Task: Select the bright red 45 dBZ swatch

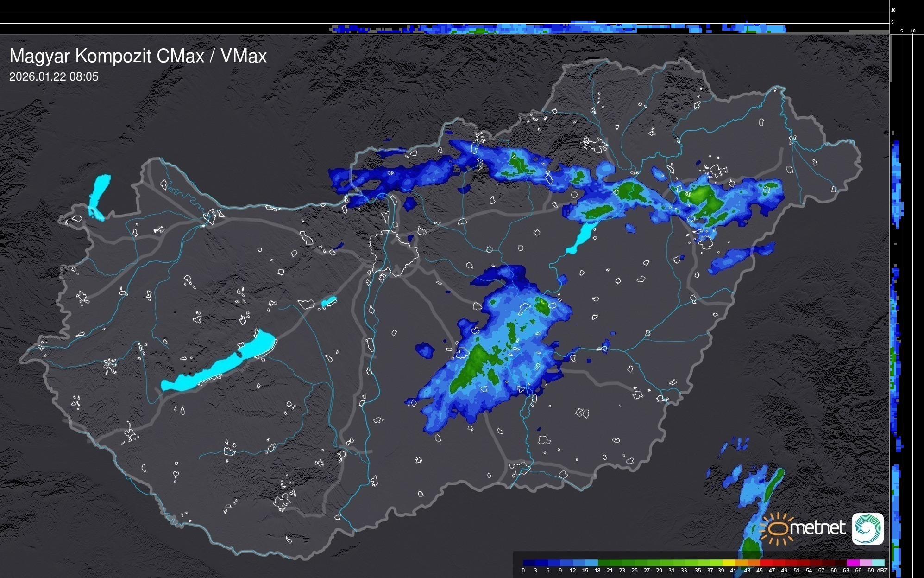Action: (x=766, y=563)
